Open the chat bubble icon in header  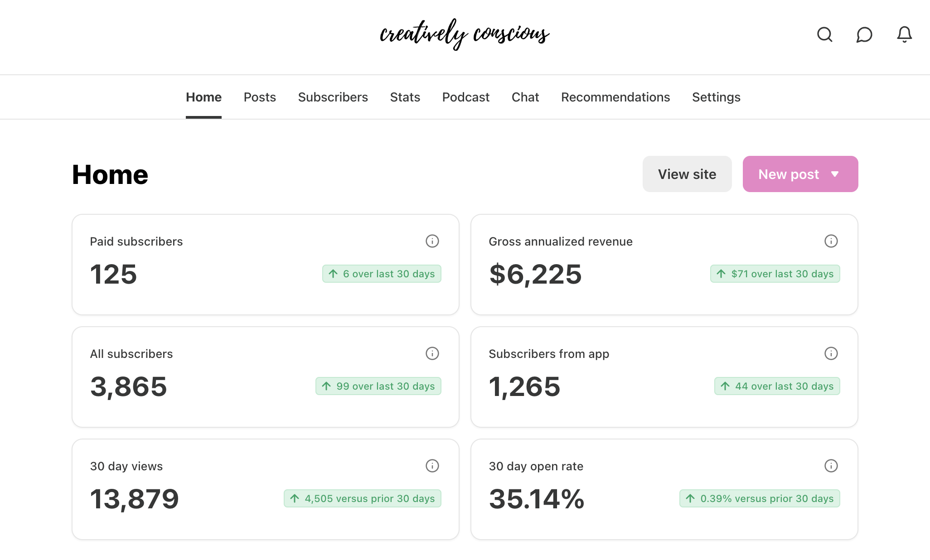click(x=864, y=34)
